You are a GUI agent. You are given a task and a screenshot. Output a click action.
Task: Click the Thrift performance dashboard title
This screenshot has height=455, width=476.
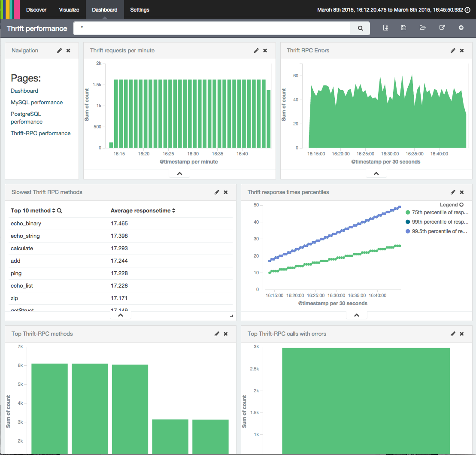(37, 28)
